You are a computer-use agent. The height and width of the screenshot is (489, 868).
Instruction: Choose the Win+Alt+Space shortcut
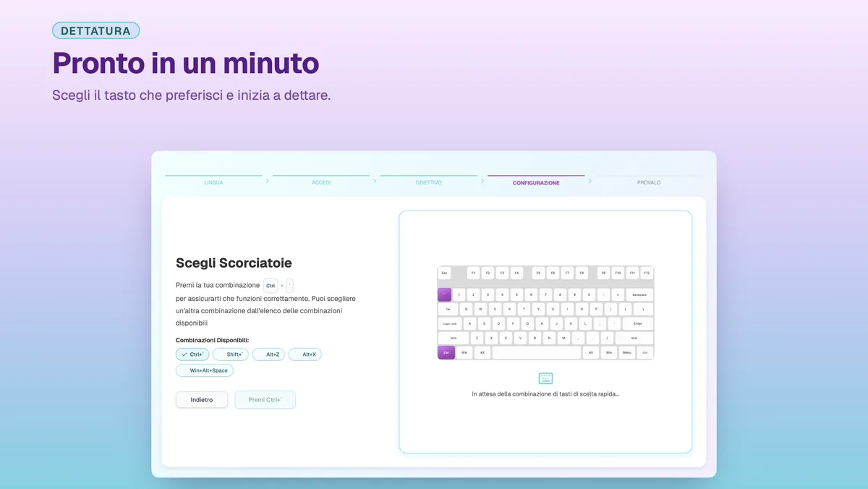pyautogui.click(x=205, y=370)
